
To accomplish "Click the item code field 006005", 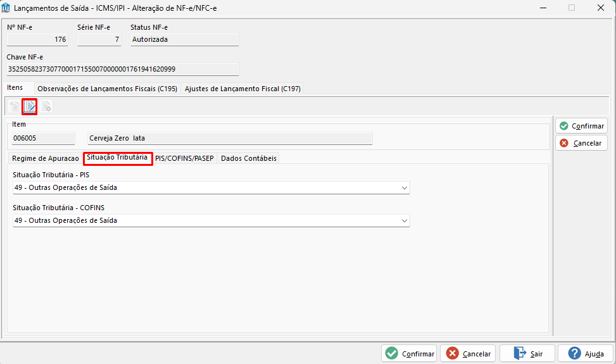I will pyautogui.click(x=43, y=138).
